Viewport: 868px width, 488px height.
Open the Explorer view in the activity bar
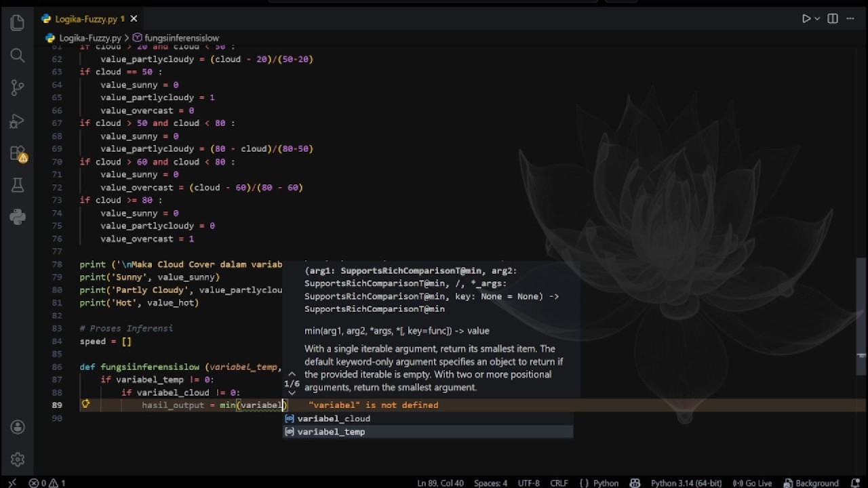(x=18, y=23)
